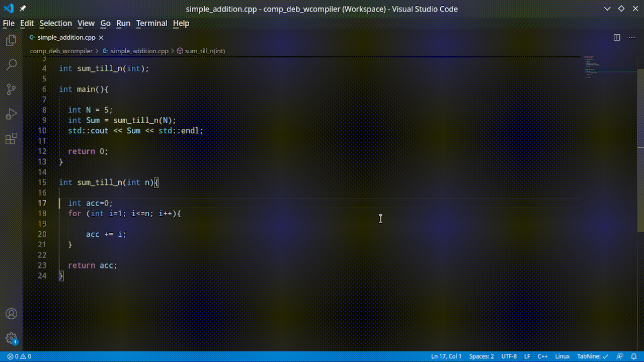Open more editor actions ellipsis
Screen dimensions: 644x362
click(632, 37)
